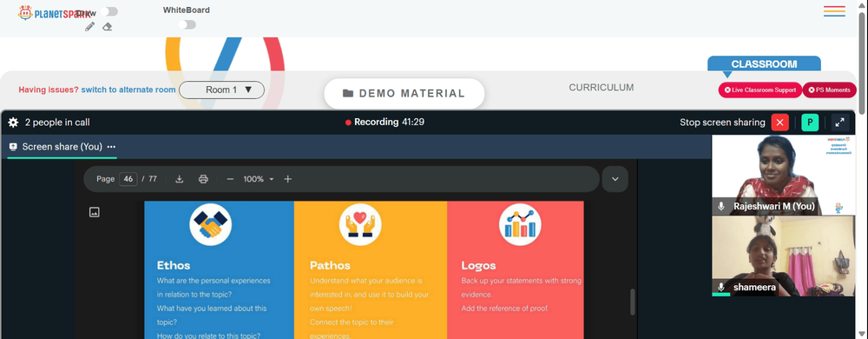This screenshot has width=868, height=339.
Task: Open the Classroom tab
Action: 764,64
